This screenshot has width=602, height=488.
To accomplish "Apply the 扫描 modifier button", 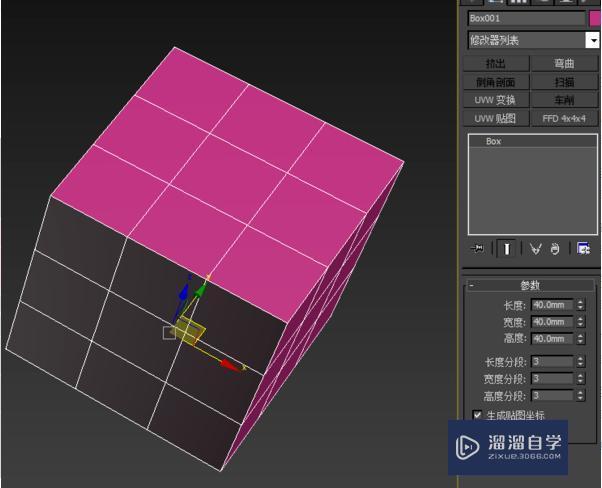I will [x=564, y=82].
